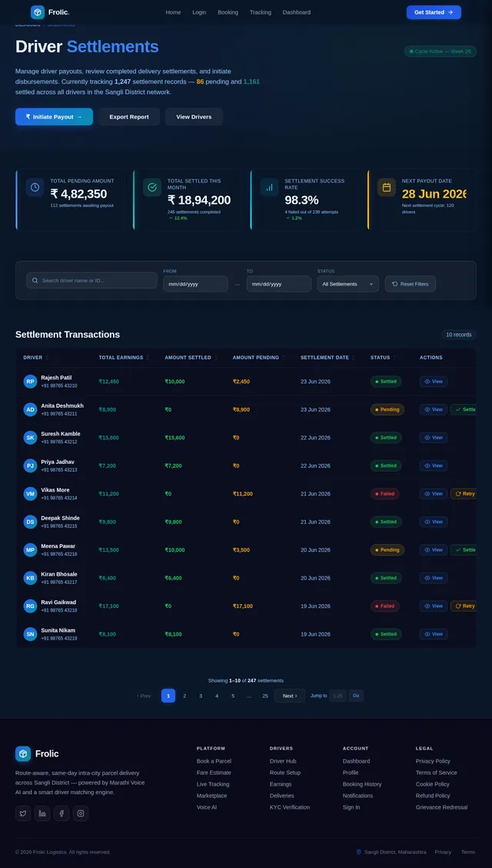Viewport: 492px width, 868px height.
Task: Open the LinkedIn social icon in footer
Action: pos(42,813)
